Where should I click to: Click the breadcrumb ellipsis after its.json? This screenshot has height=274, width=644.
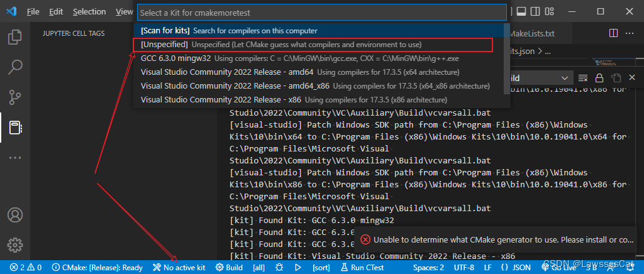click(x=547, y=52)
